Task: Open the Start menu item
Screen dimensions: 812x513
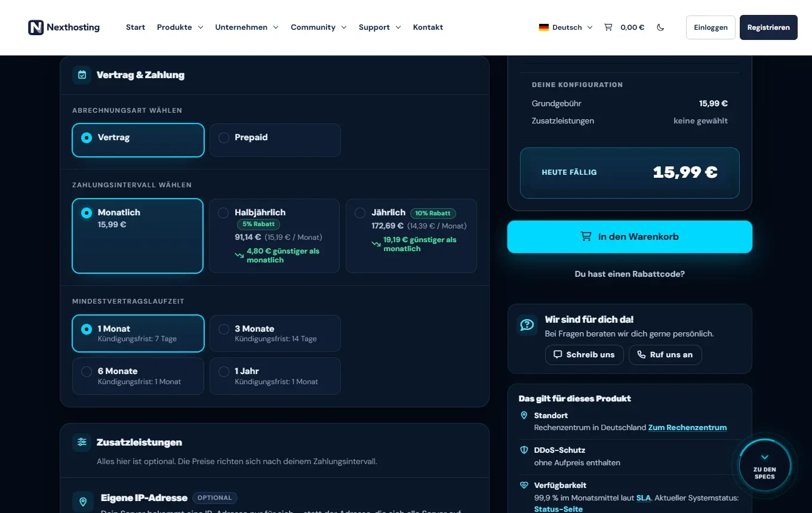Action: [136, 27]
